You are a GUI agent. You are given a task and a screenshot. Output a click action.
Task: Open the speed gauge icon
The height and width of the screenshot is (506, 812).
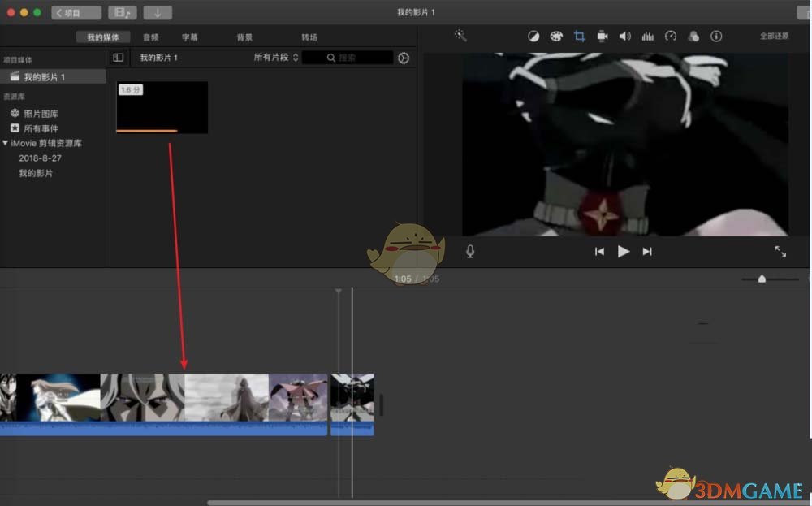(x=671, y=37)
